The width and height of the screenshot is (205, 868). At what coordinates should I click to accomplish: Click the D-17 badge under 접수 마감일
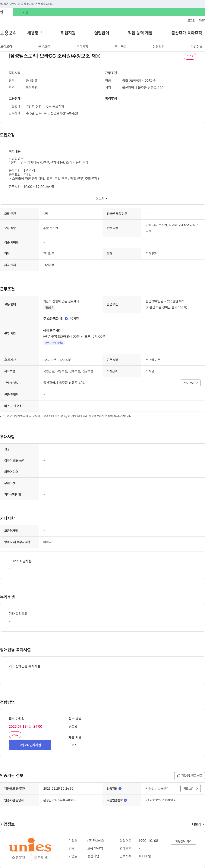coord(15,735)
